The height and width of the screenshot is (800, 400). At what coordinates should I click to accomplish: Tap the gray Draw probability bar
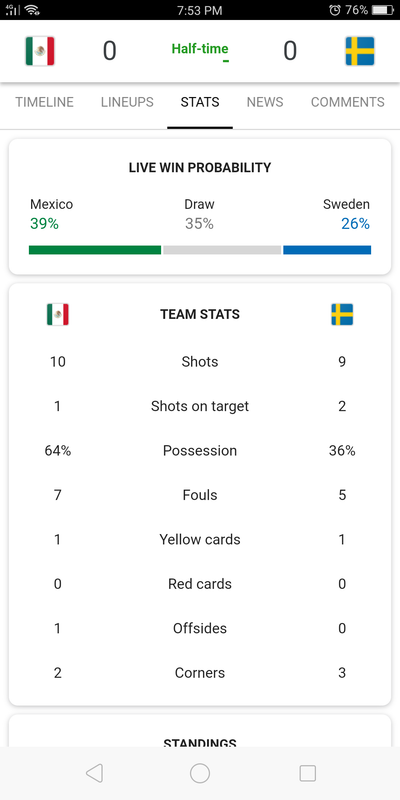(x=222, y=249)
